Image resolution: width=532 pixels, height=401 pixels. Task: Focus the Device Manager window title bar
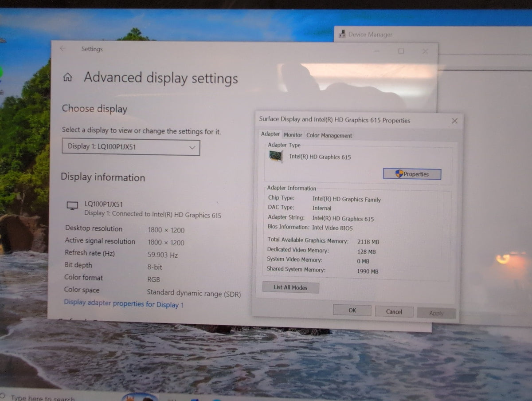click(x=433, y=35)
